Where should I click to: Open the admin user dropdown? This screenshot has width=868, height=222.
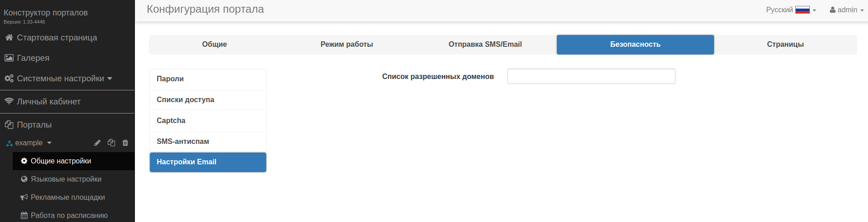847,10
